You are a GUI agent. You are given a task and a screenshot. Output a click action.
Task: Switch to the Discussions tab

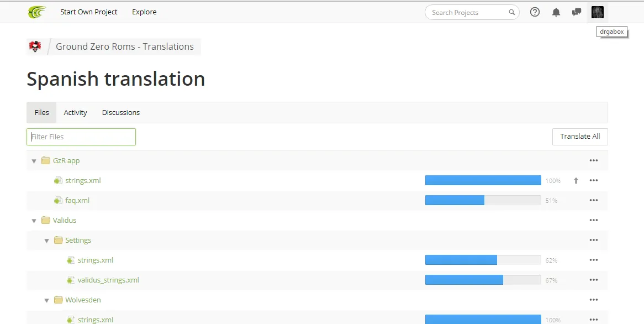[121, 113]
